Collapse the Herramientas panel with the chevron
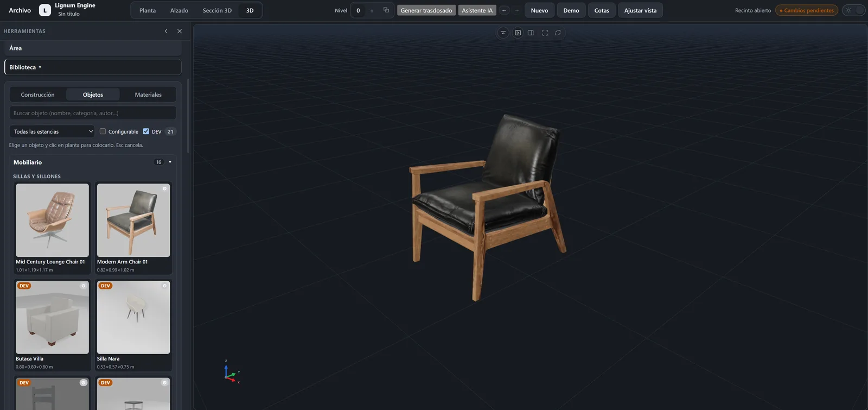This screenshot has height=410, width=868. (x=166, y=31)
